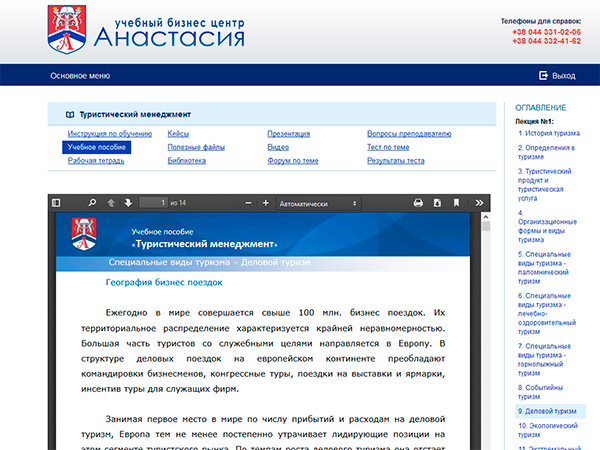Expand the PDF tools double-arrow menu
Viewport: 600px width, 450px height.
tap(479, 203)
